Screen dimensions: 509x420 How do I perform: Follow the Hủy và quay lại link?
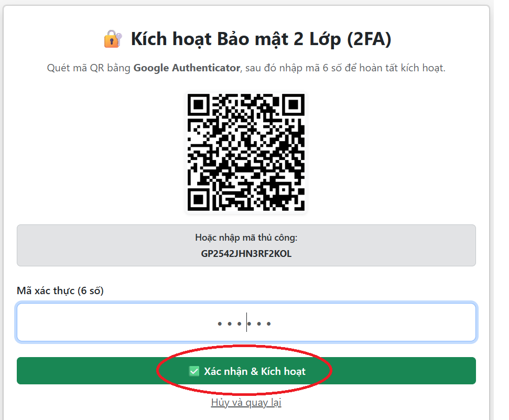[246, 403]
